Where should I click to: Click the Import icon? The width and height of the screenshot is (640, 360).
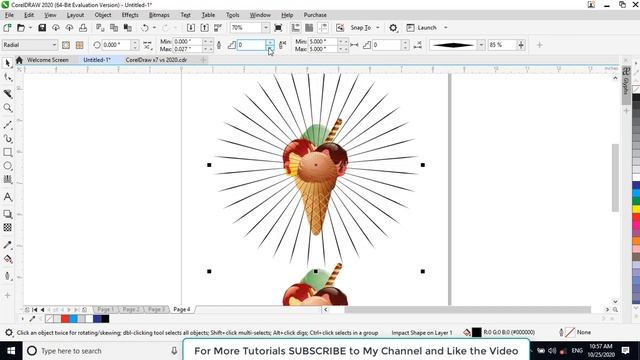coord(191,28)
